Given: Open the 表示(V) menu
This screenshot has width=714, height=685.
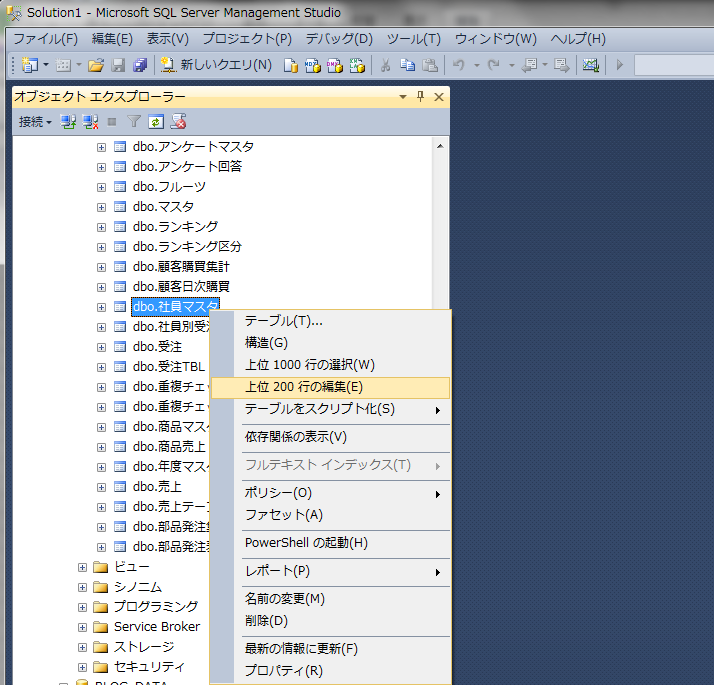Looking at the screenshot, I should [x=168, y=39].
